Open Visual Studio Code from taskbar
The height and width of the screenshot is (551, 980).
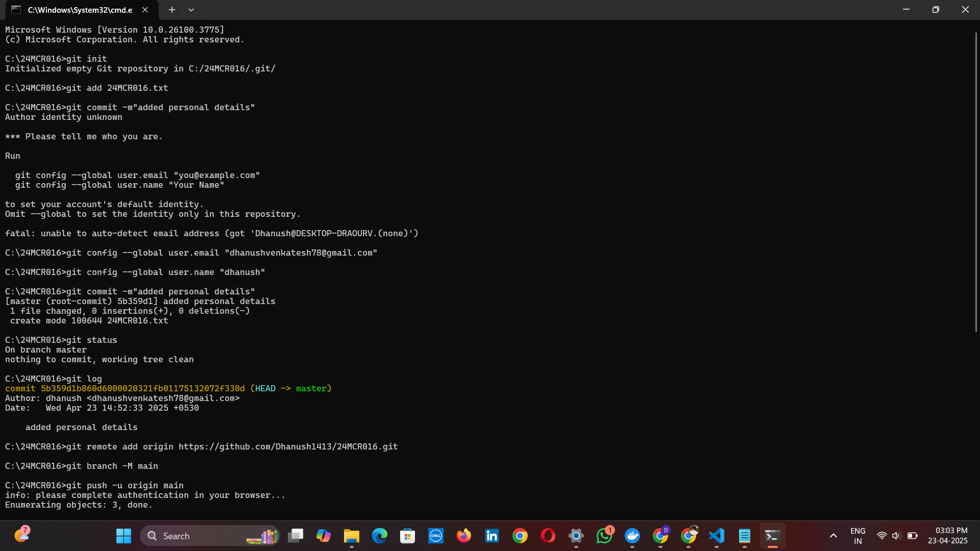coord(717,536)
